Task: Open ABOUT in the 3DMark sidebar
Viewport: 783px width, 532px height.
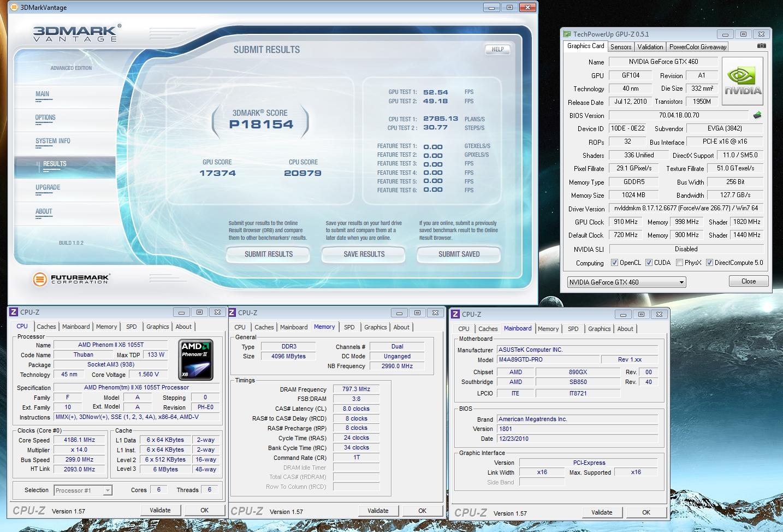Action: click(44, 211)
